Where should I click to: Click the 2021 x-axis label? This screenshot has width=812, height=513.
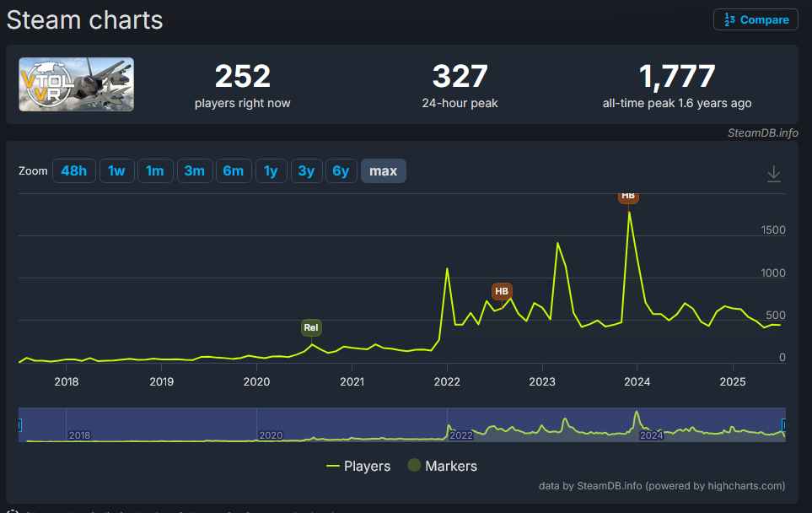[x=352, y=382]
